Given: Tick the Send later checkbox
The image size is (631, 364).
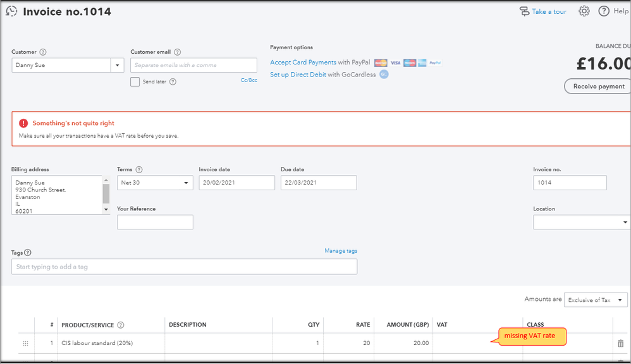Looking at the screenshot, I should click(x=135, y=82).
